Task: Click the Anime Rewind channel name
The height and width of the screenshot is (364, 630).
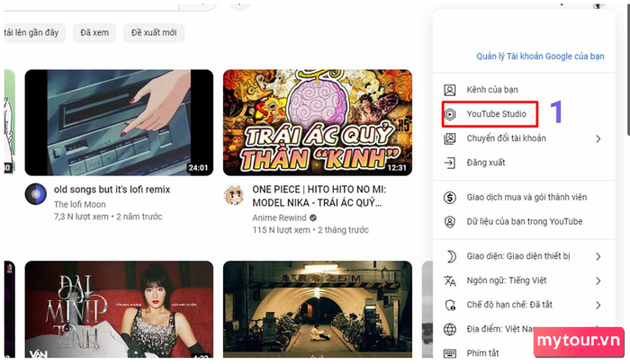Action: tap(279, 218)
